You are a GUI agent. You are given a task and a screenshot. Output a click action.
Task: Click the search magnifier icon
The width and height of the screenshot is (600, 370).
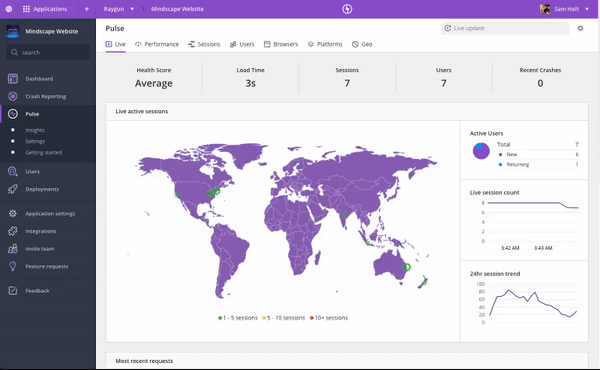14,52
